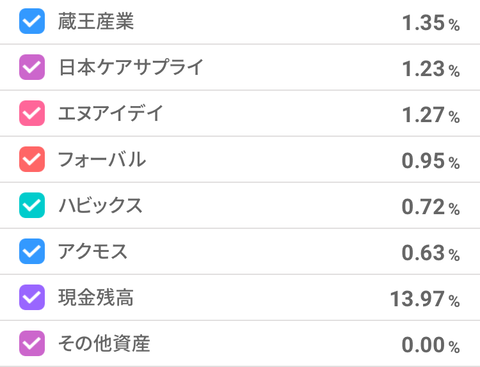Uncheck the 蔵王産業 checkbox
This screenshot has height=367, width=480.
(32, 21)
